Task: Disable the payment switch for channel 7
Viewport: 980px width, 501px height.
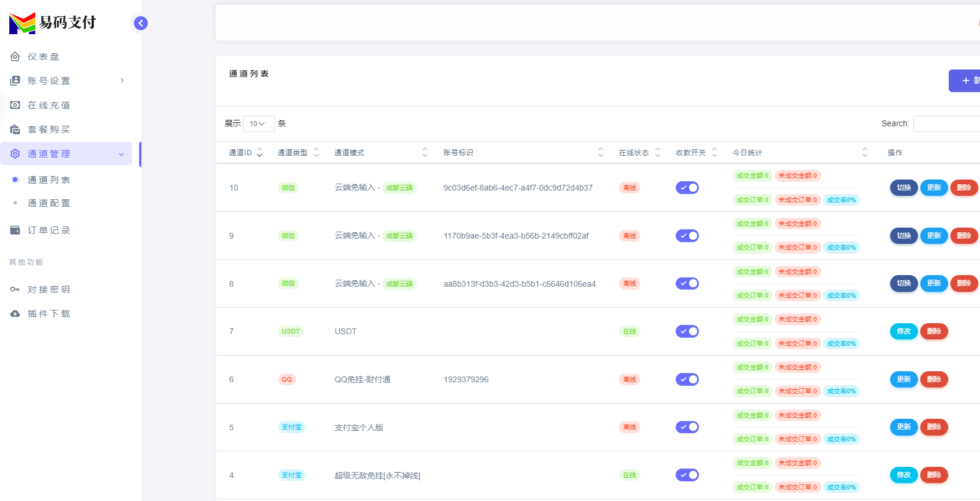Action: pyautogui.click(x=687, y=331)
